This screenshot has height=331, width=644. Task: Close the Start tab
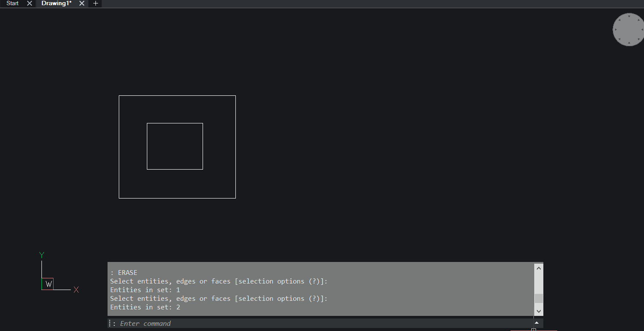click(29, 3)
